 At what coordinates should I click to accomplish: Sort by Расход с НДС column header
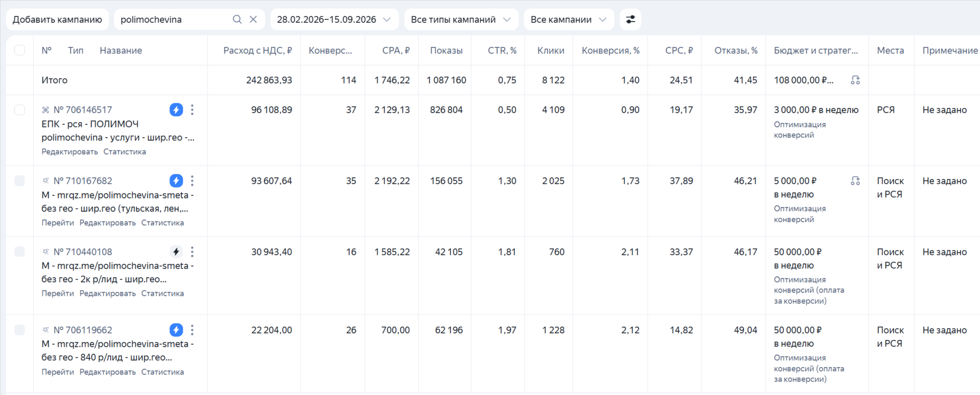click(x=257, y=51)
